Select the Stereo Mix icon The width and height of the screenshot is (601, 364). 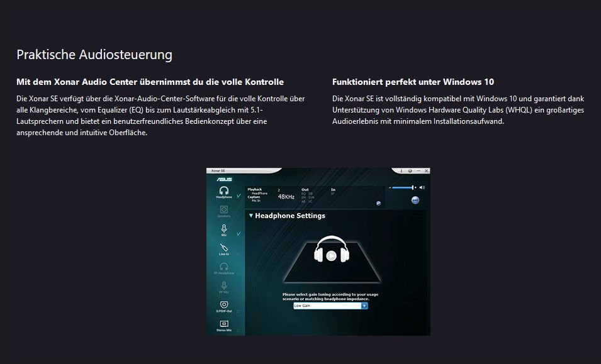click(224, 324)
